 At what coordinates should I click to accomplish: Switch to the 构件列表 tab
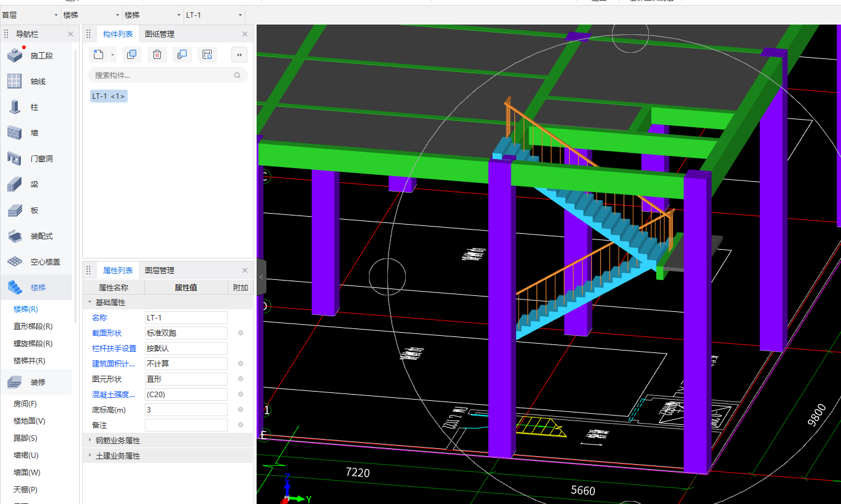(118, 34)
